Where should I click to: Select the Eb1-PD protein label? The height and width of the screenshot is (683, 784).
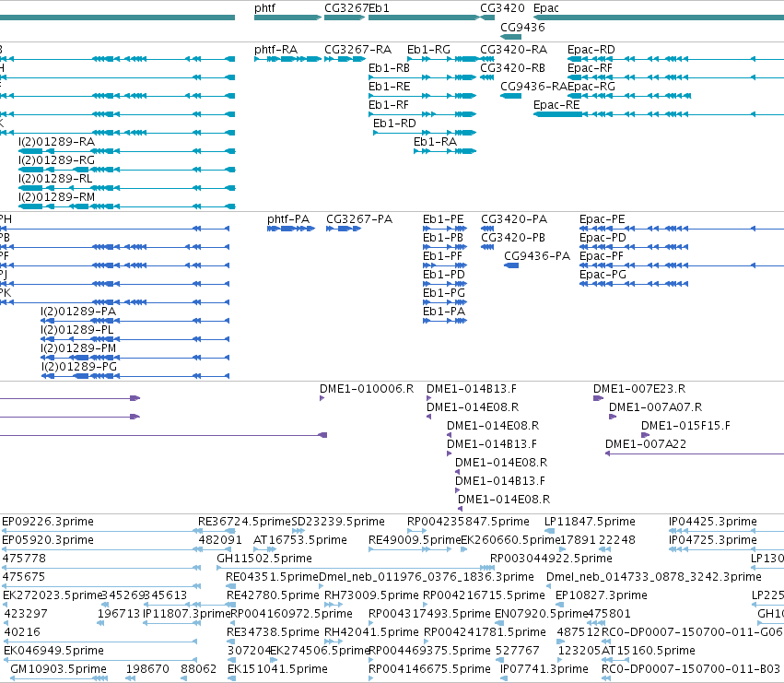coord(443,275)
